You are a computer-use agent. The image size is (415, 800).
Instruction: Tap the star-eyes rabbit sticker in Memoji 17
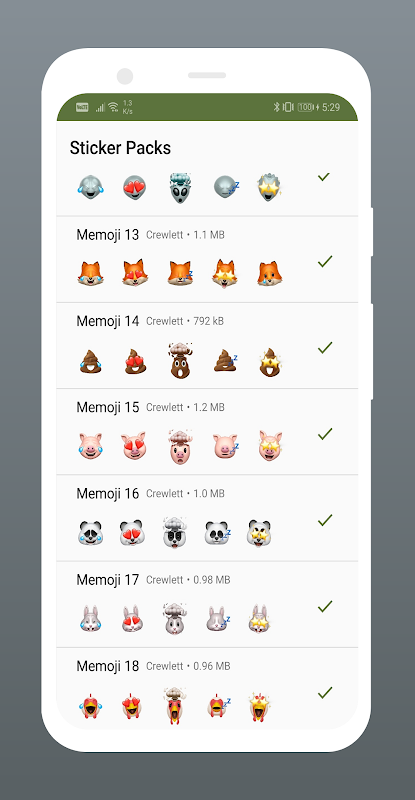tap(259, 619)
